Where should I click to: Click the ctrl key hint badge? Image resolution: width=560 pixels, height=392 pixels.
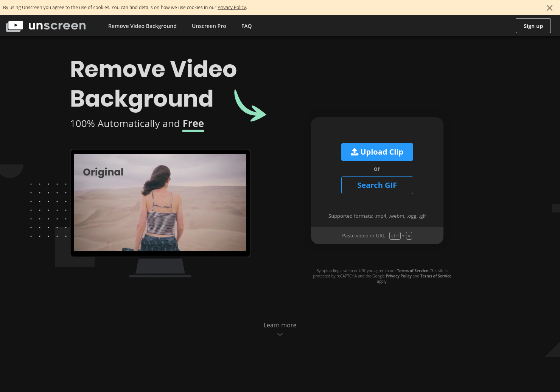395,236
